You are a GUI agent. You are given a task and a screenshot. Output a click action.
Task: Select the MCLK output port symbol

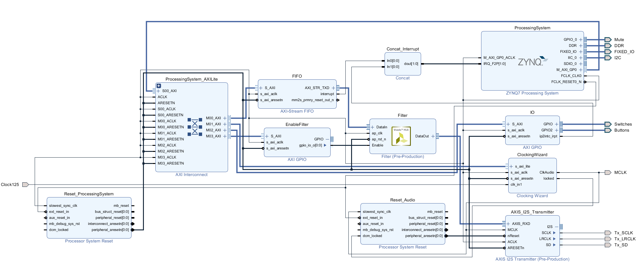pyautogui.click(x=608, y=172)
